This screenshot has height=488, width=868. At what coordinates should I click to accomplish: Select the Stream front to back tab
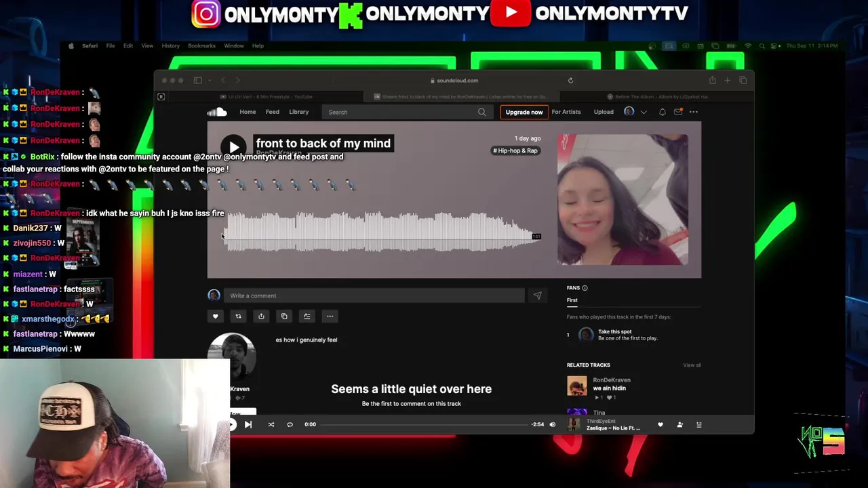(461, 97)
